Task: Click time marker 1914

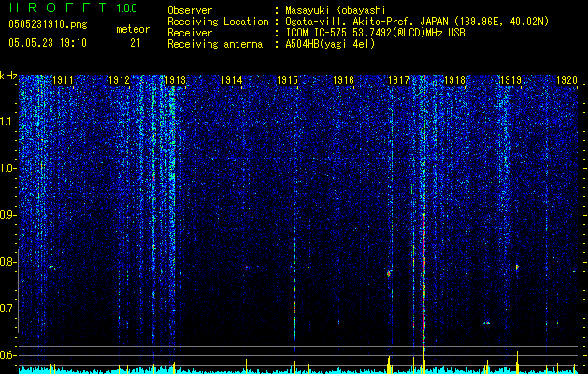Action: 232,80
